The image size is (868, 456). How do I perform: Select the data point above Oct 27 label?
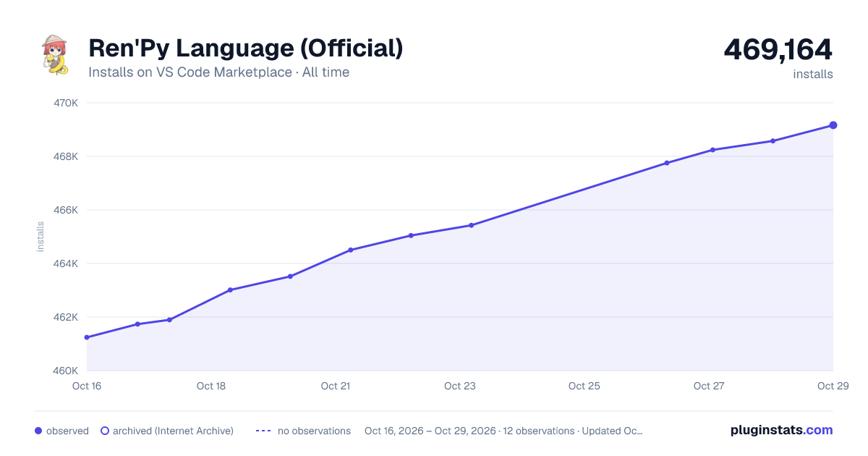(x=712, y=150)
